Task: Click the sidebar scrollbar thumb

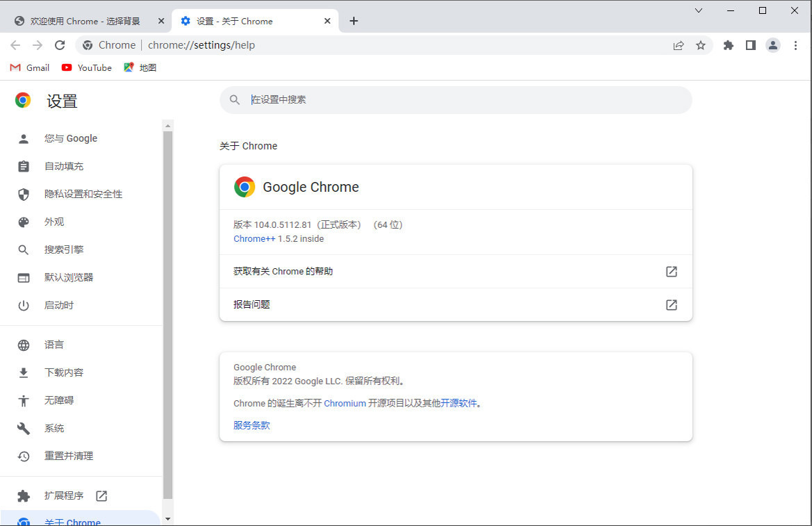Action: [x=168, y=315]
